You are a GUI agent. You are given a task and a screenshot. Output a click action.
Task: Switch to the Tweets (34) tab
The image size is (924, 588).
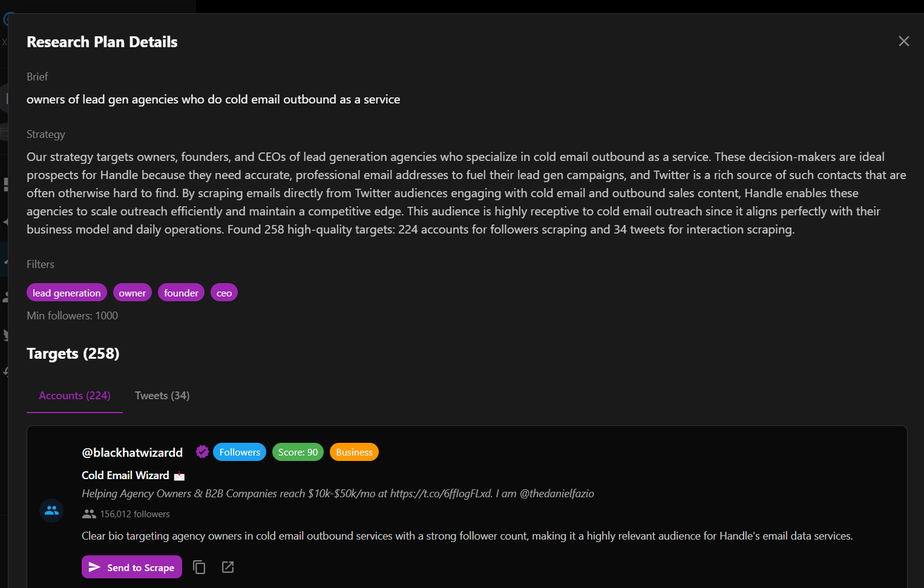[162, 395]
